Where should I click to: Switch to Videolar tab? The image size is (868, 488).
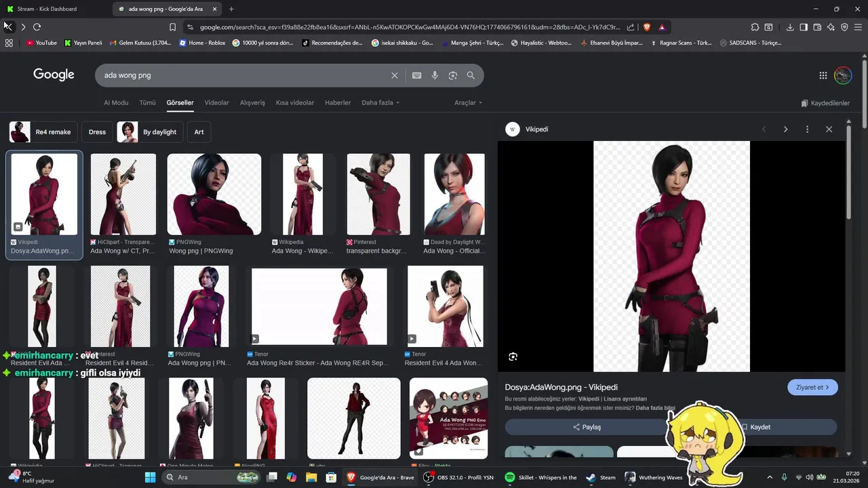tap(217, 103)
